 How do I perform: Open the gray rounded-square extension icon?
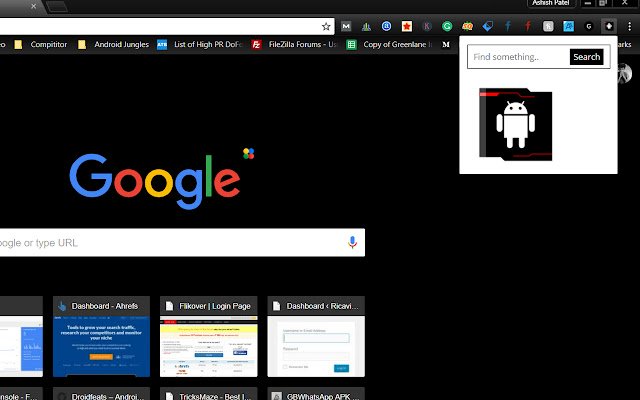pos(548,27)
